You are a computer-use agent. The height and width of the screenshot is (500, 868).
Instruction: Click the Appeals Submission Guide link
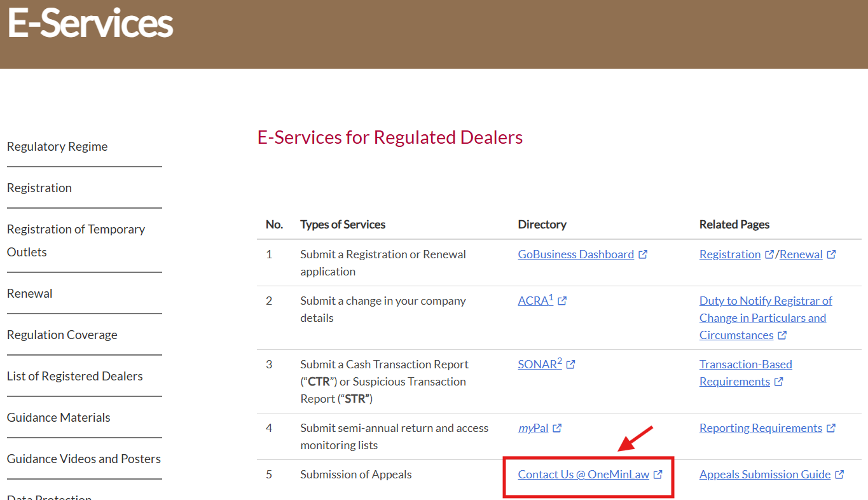[764, 475]
